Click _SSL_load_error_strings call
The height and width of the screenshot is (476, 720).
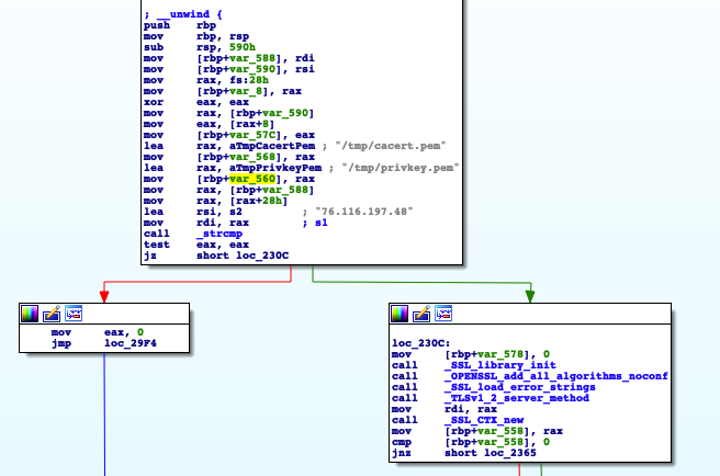[x=518, y=386]
